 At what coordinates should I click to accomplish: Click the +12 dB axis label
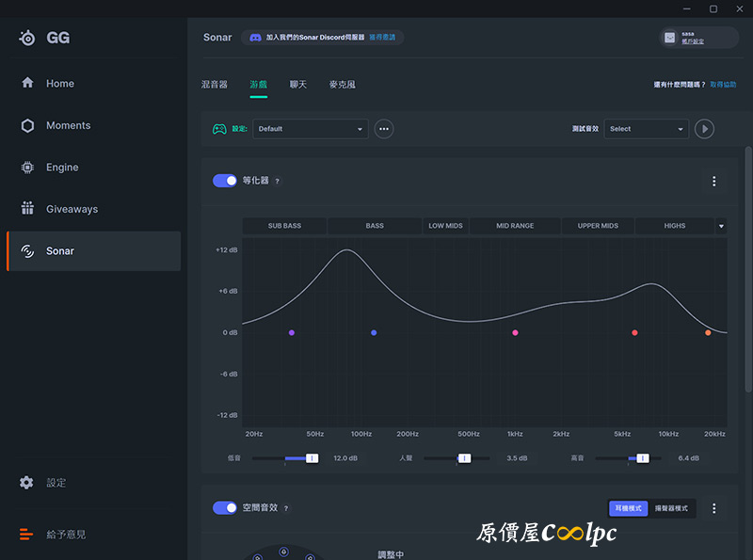227,249
